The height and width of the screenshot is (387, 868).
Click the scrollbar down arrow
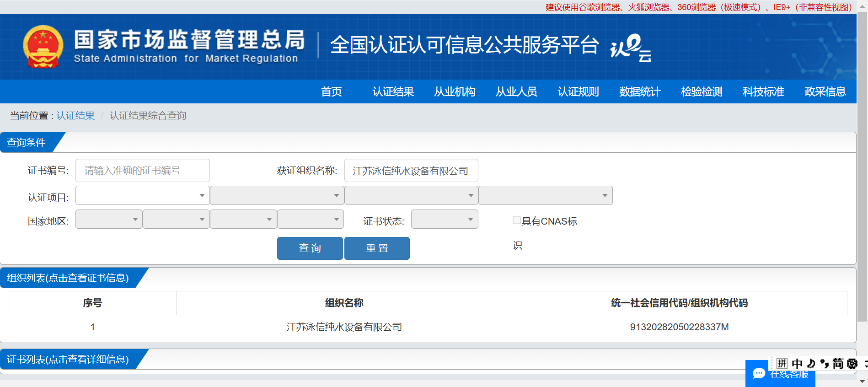[862, 381]
